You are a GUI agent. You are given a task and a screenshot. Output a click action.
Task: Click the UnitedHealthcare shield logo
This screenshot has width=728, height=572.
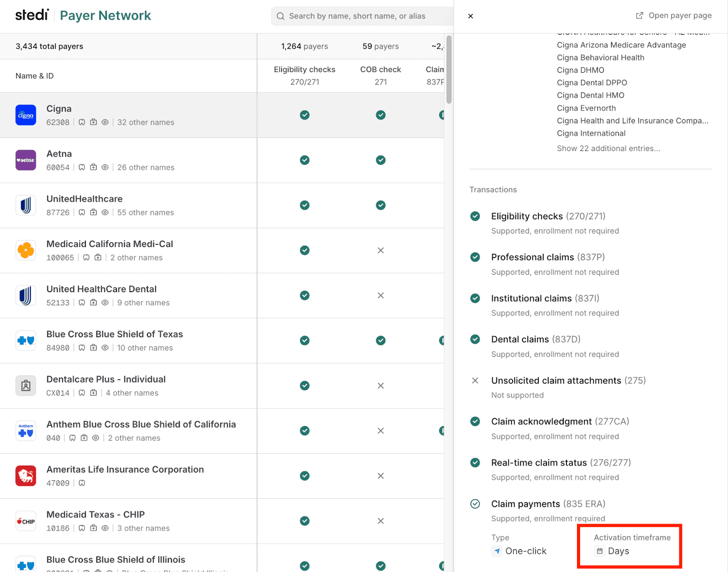26,205
